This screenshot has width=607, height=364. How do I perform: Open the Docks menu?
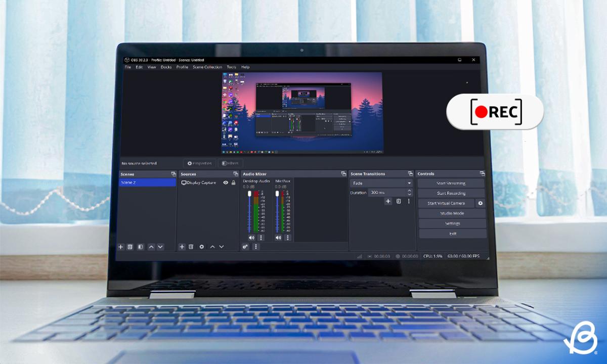click(166, 67)
